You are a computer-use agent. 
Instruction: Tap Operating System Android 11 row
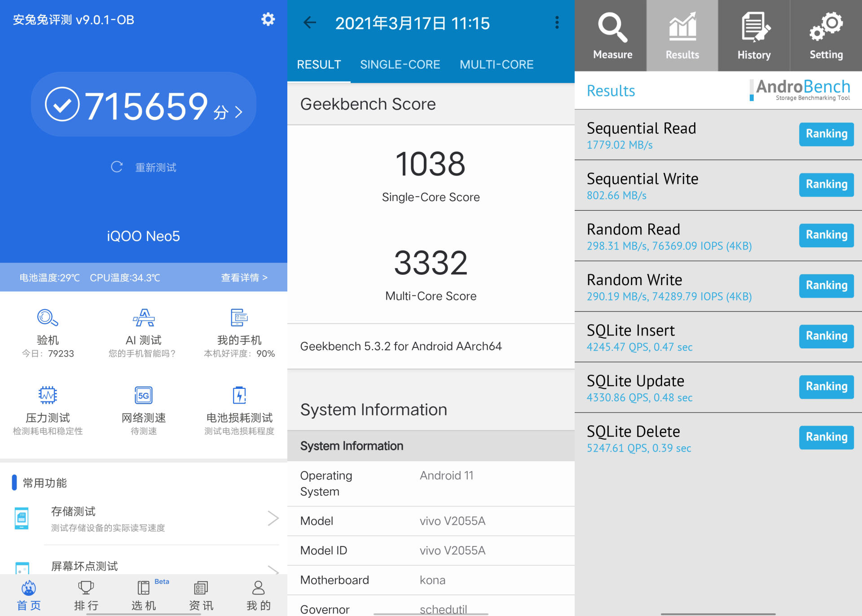pyautogui.click(x=431, y=484)
